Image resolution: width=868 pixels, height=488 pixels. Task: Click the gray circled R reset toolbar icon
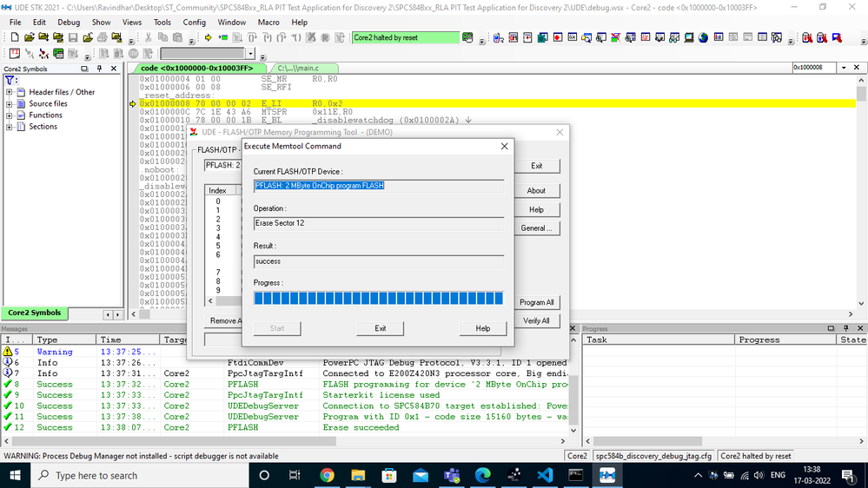click(326, 37)
